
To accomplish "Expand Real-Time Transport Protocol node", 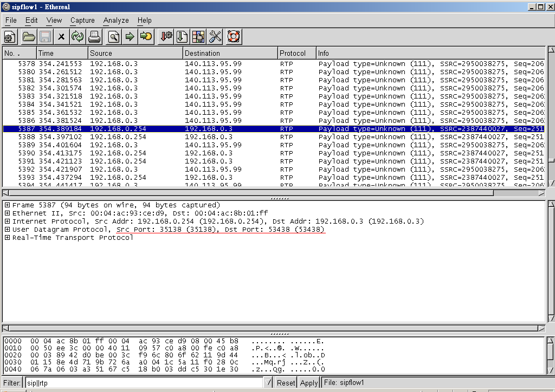I will click(x=7, y=238).
